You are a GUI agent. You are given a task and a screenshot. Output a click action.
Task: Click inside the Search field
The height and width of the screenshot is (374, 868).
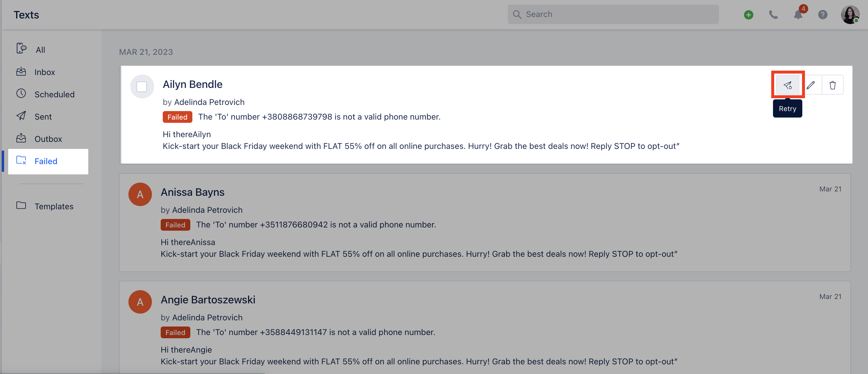tap(613, 14)
